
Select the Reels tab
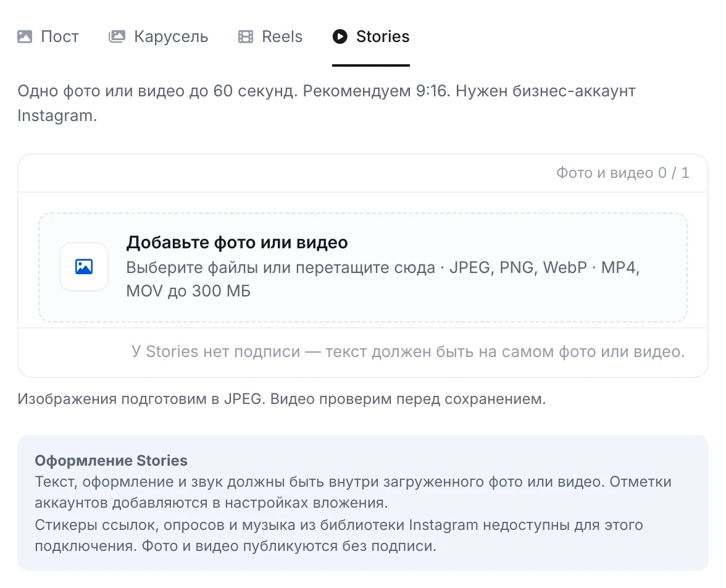(x=270, y=36)
